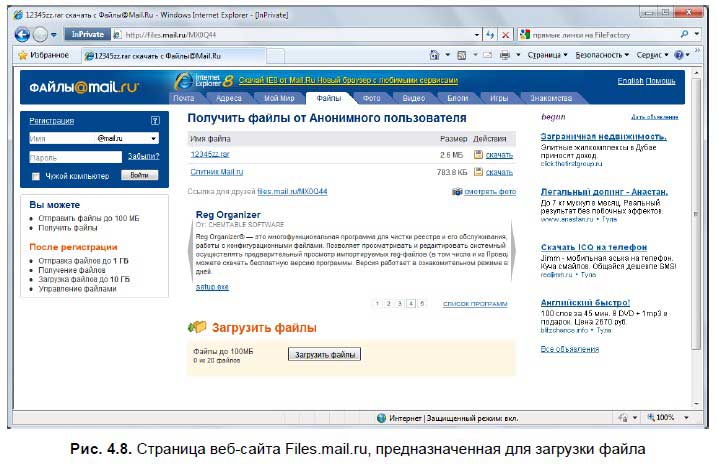This screenshot has width=717, height=468.
Task: Open the search provider dropdown arrow
Action: (696, 34)
